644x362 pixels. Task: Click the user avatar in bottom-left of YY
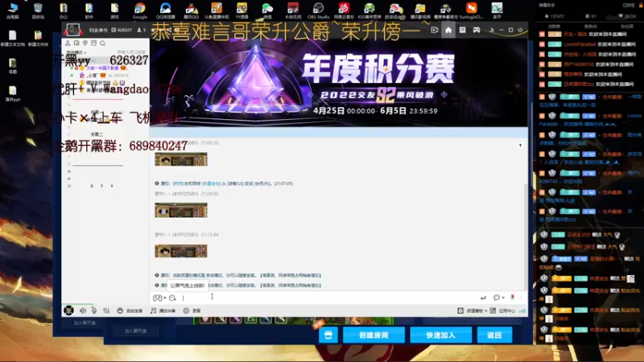(x=68, y=311)
